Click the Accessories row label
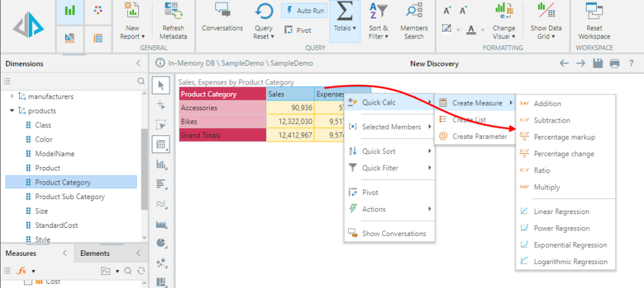 pyautogui.click(x=223, y=108)
